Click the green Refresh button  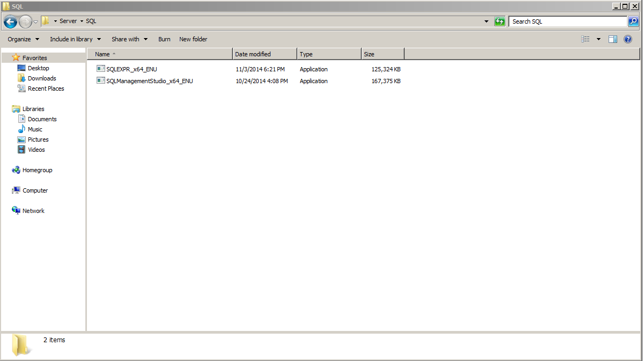pyautogui.click(x=500, y=21)
